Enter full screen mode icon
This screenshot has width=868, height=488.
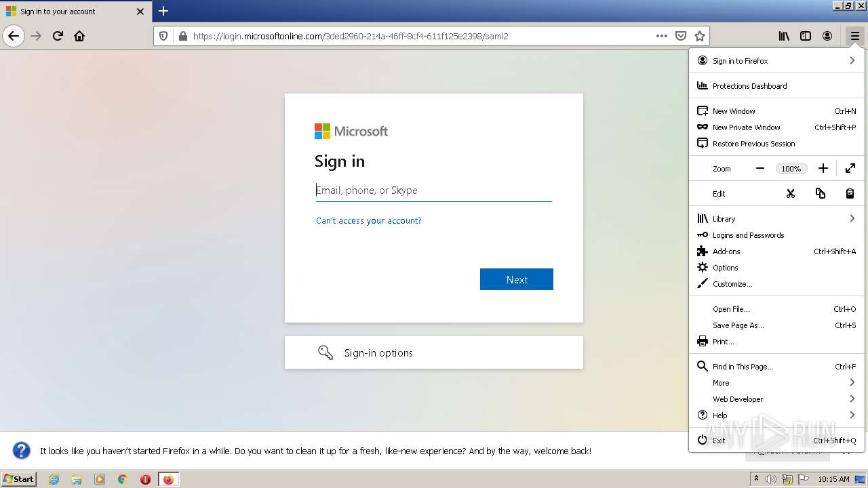pyautogui.click(x=850, y=168)
